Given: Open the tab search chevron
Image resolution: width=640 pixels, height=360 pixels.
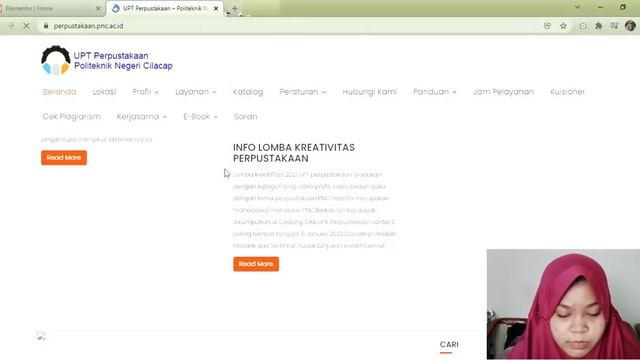Looking at the screenshot, I should point(578,7).
